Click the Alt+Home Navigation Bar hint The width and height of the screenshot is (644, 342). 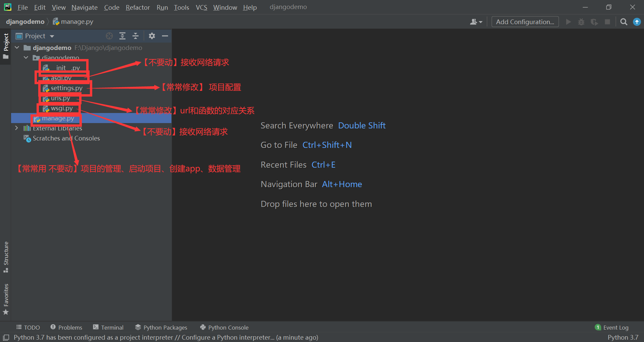point(342,184)
